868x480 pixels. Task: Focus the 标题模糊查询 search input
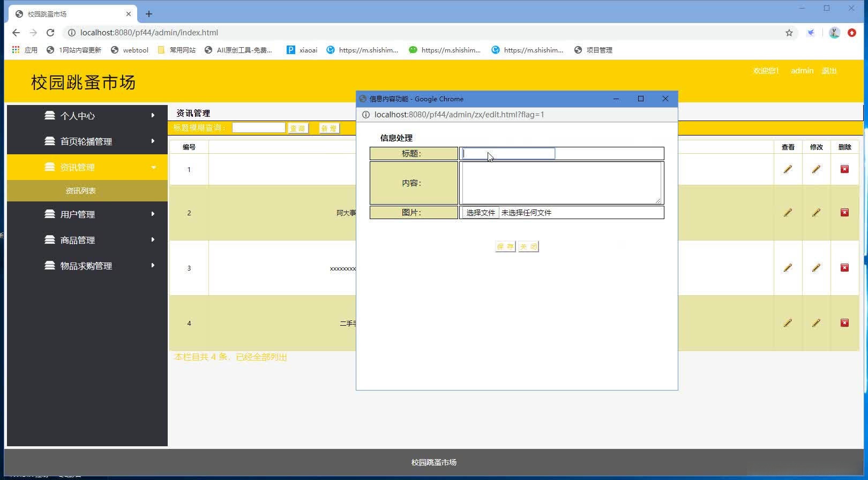(x=258, y=127)
